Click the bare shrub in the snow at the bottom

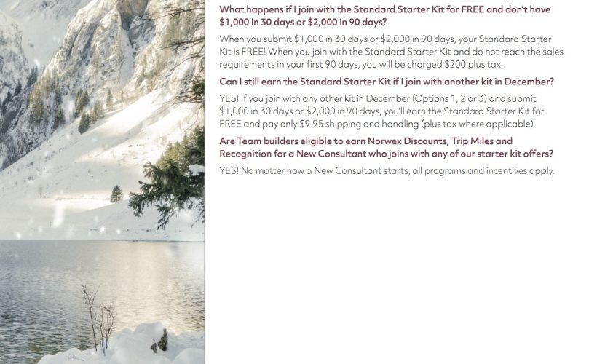click(x=98, y=313)
